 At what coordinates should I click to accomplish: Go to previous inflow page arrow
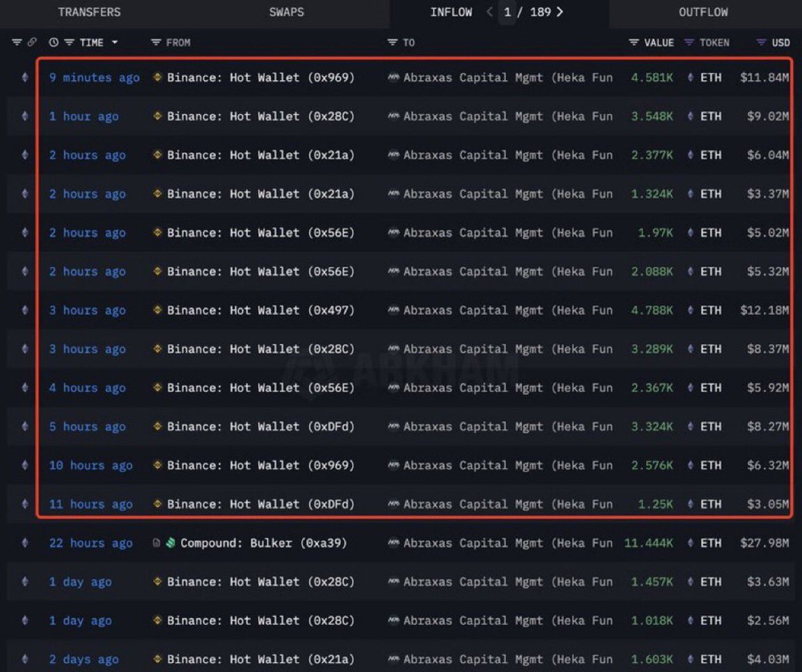point(489,12)
